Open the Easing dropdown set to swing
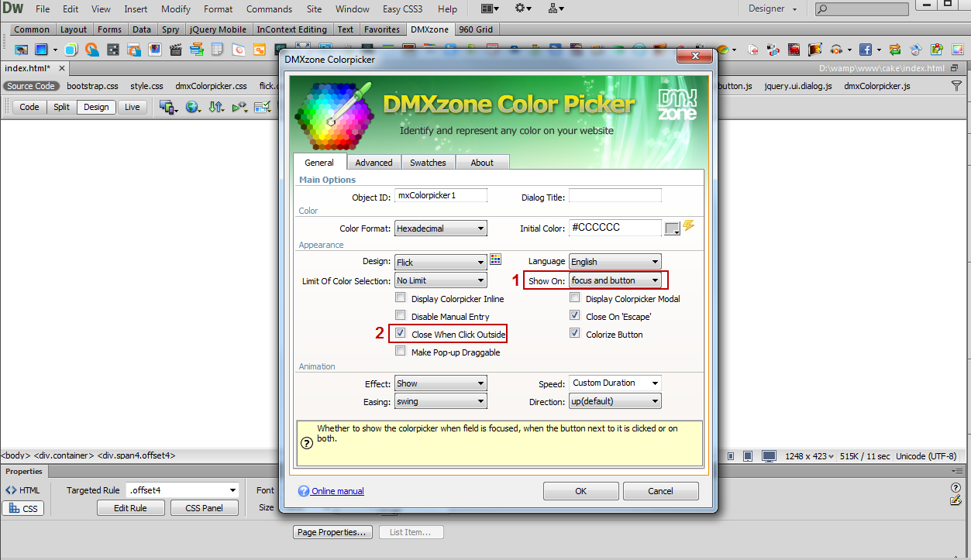Image resolution: width=971 pixels, height=560 pixels. click(x=441, y=401)
